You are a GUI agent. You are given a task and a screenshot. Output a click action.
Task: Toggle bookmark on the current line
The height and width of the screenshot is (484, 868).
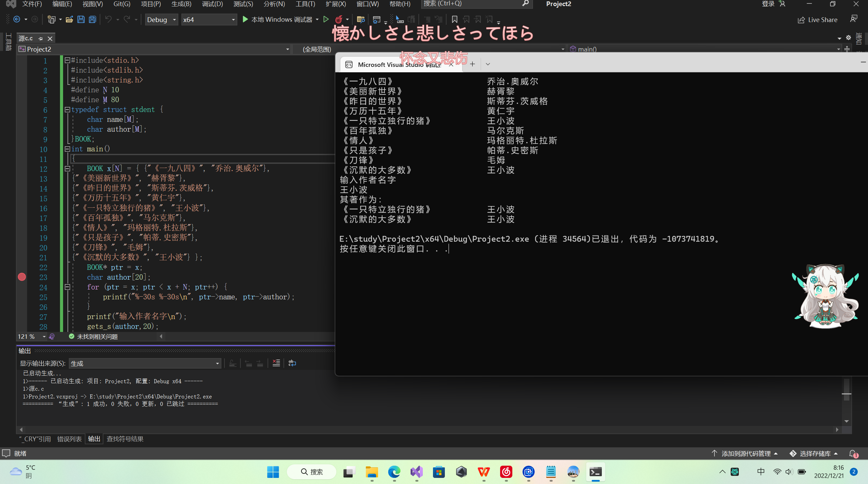(x=455, y=19)
